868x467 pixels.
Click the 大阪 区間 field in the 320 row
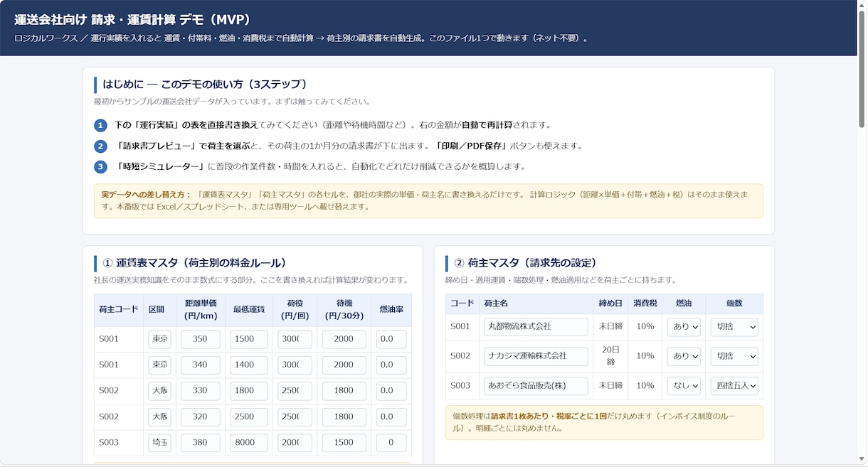pyautogui.click(x=160, y=417)
